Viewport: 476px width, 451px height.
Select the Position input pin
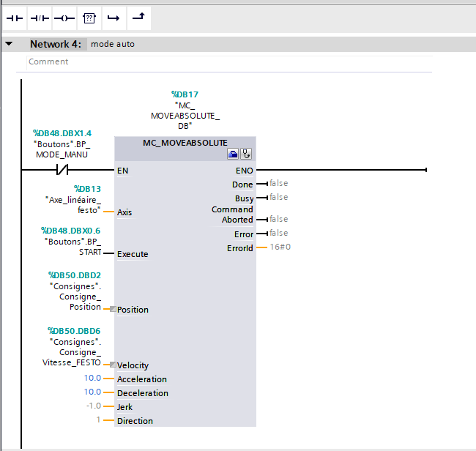coord(133,310)
